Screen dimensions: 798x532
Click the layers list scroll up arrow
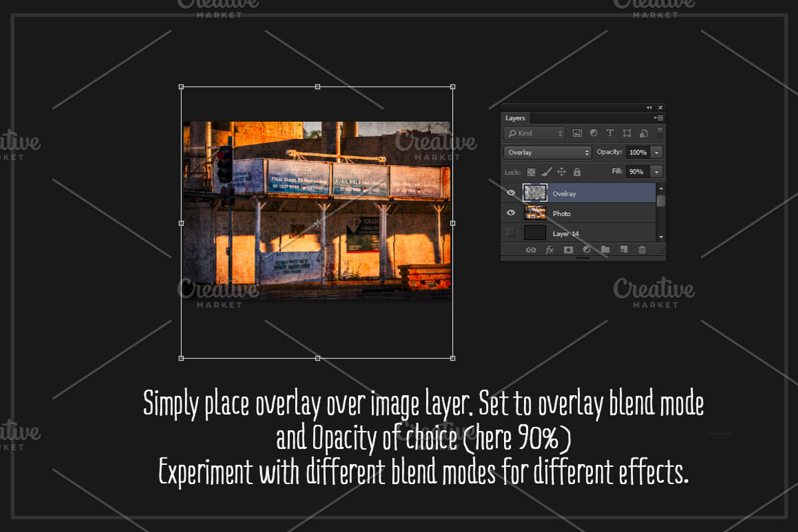(661, 188)
